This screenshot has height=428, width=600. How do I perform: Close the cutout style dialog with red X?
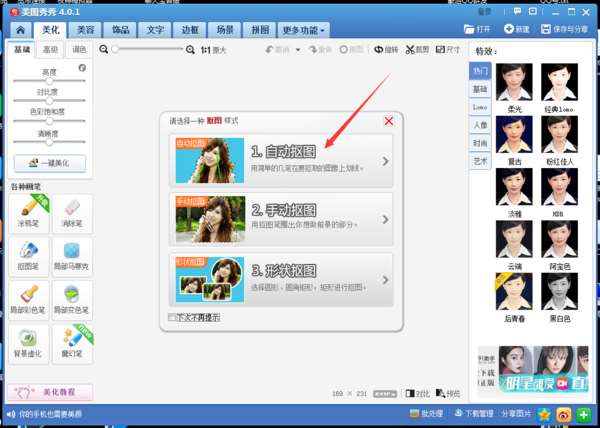(x=389, y=121)
